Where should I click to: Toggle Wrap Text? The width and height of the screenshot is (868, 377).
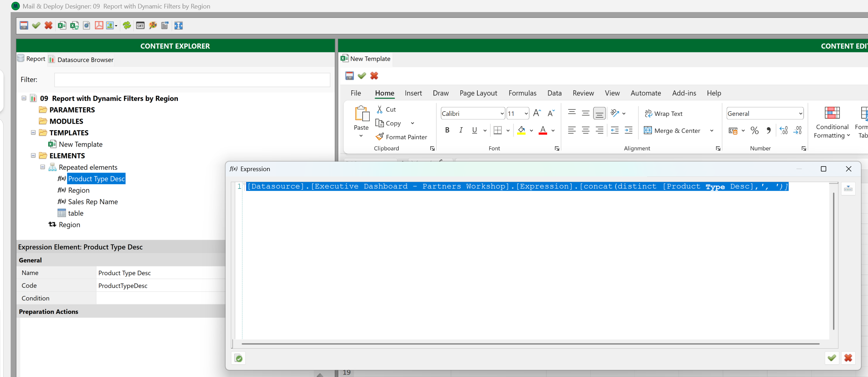pos(663,113)
